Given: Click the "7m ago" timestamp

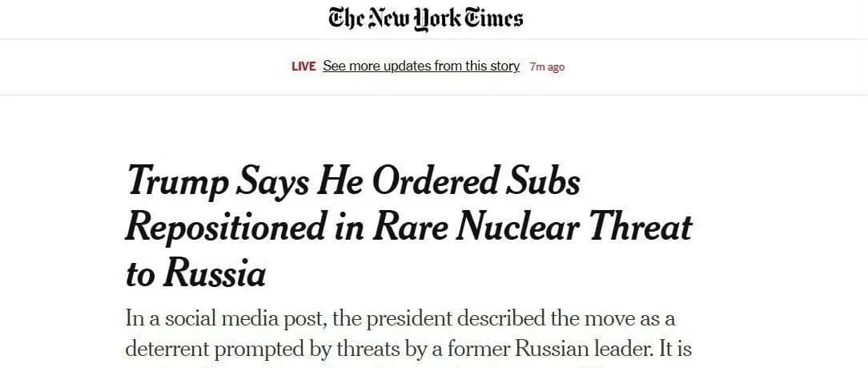Looking at the screenshot, I should click(547, 67).
